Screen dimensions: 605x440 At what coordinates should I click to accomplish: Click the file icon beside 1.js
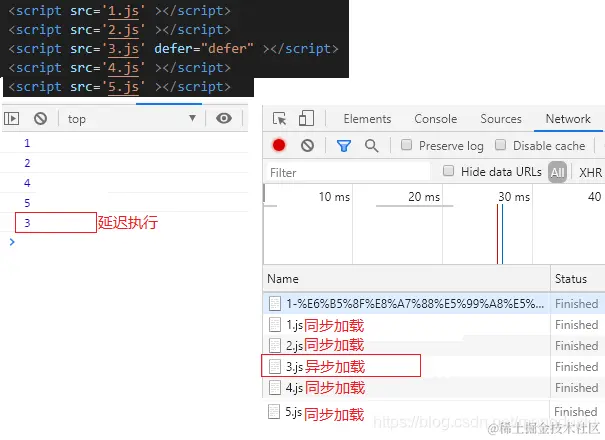point(275,325)
